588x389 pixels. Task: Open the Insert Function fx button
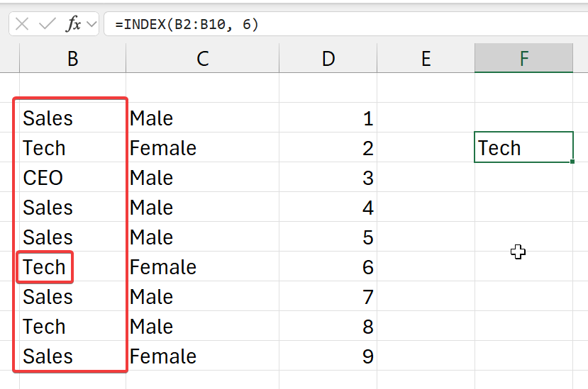73,24
